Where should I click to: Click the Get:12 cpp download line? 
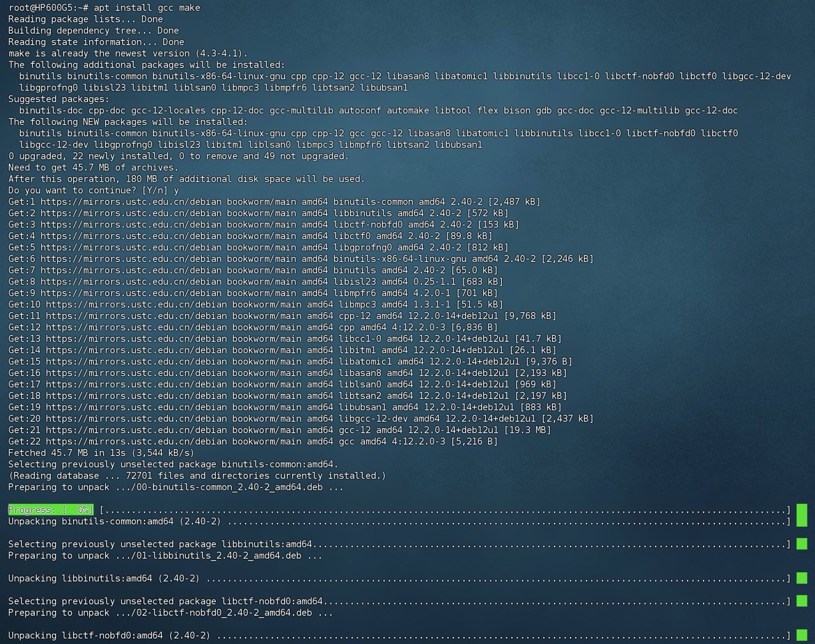pos(253,327)
